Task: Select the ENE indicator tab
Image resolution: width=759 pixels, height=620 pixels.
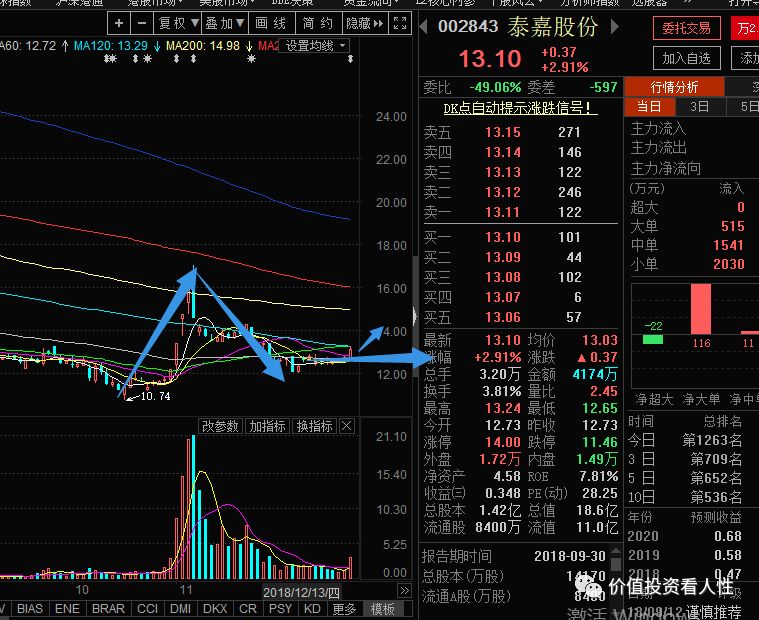Action: click(67, 608)
